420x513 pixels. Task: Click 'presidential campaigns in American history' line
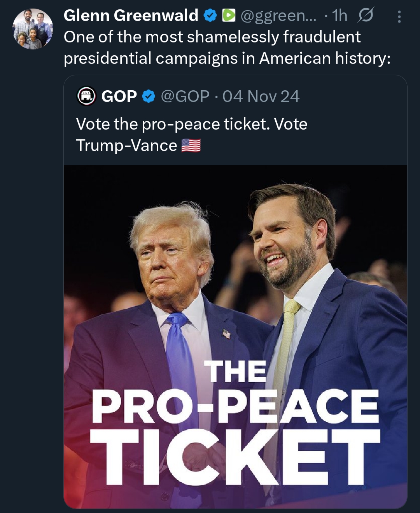(x=227, y=58)
